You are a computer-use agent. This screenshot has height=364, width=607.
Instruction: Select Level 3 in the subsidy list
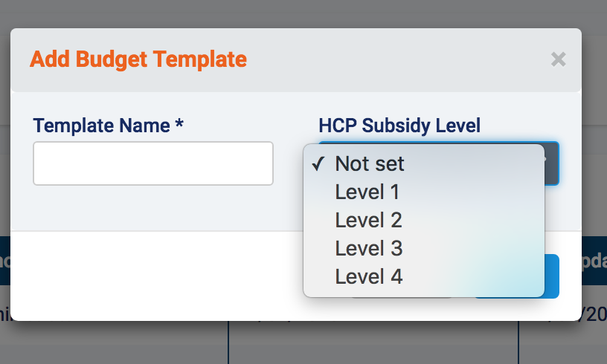click(x=368, y=249)
